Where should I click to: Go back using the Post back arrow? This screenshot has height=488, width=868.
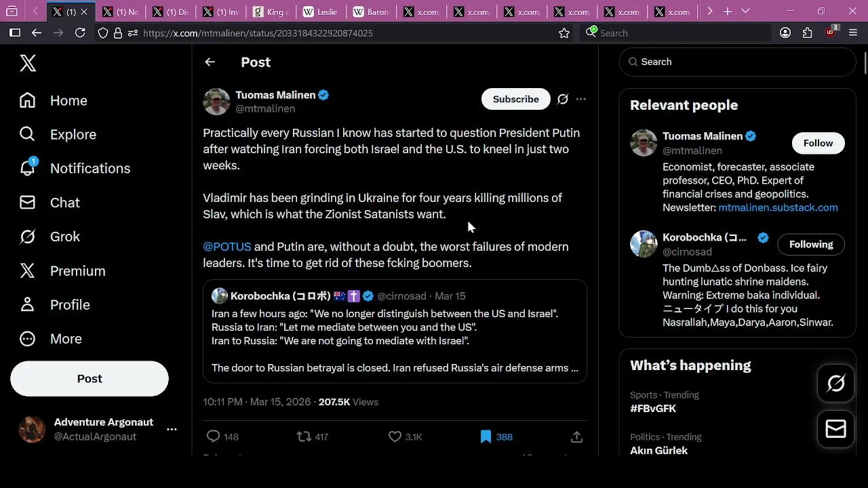point(210,62)
